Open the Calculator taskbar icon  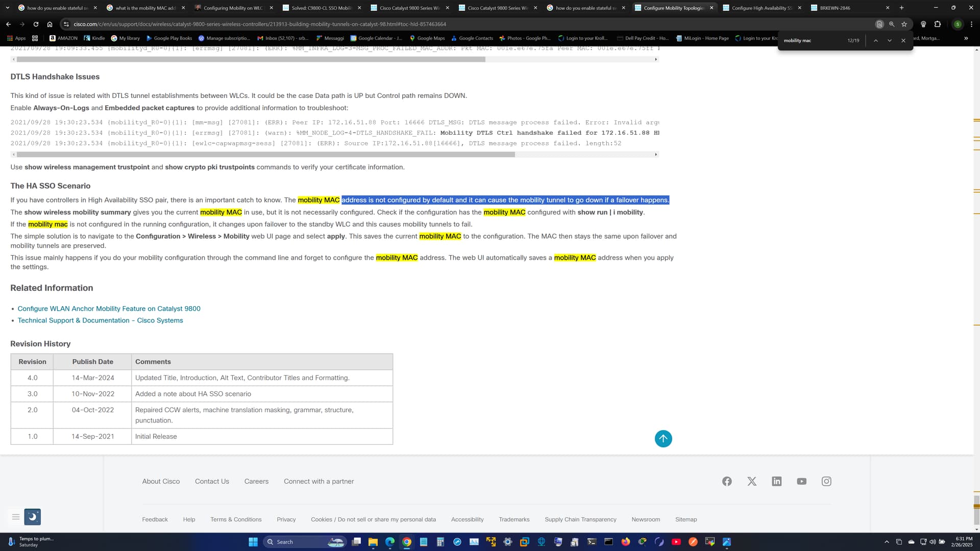tap(440, 542)
